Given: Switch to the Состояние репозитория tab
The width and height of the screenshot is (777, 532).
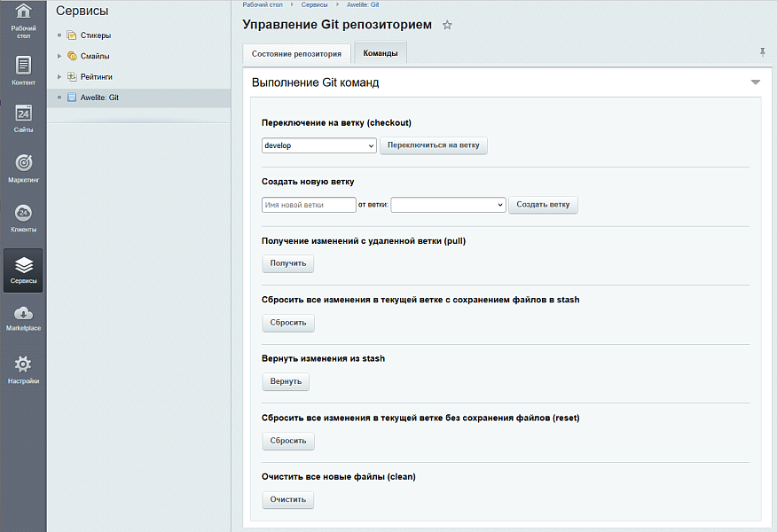Looking at the screenshot, I should (x=295, y=54).
